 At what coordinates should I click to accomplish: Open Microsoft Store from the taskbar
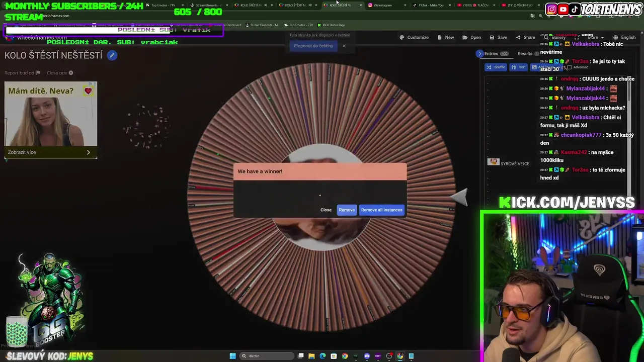point(334,356)
